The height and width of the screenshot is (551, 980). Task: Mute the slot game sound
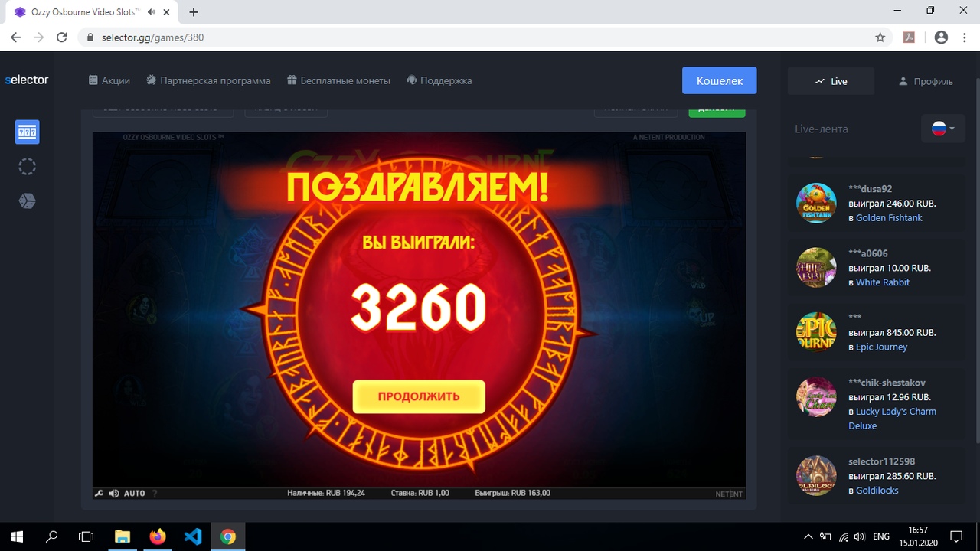113,494
